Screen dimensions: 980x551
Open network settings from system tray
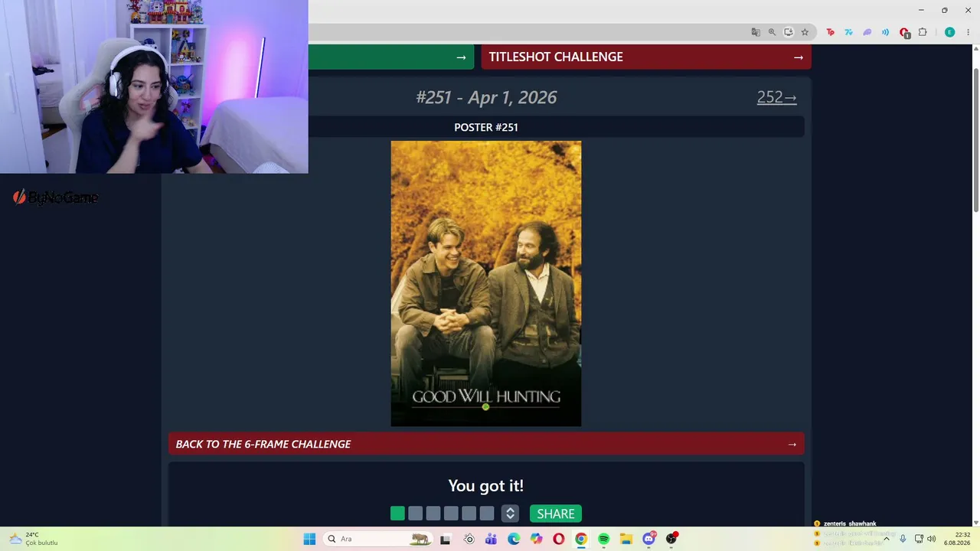[919, 539]
